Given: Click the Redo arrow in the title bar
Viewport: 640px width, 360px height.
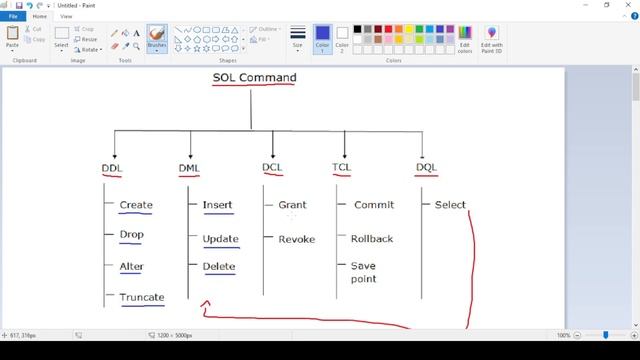Looking at the screenshot, I should pyautogui.click(x=39, y=5).
